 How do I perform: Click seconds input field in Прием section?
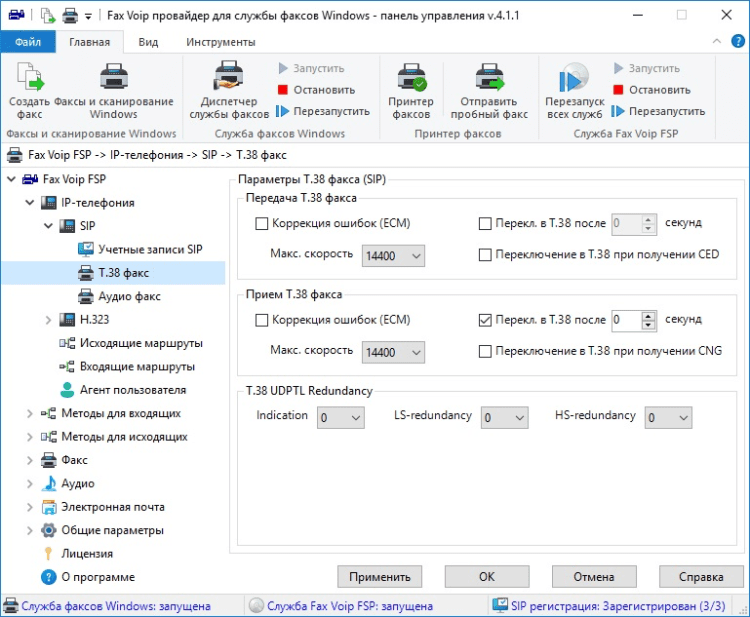626,320
